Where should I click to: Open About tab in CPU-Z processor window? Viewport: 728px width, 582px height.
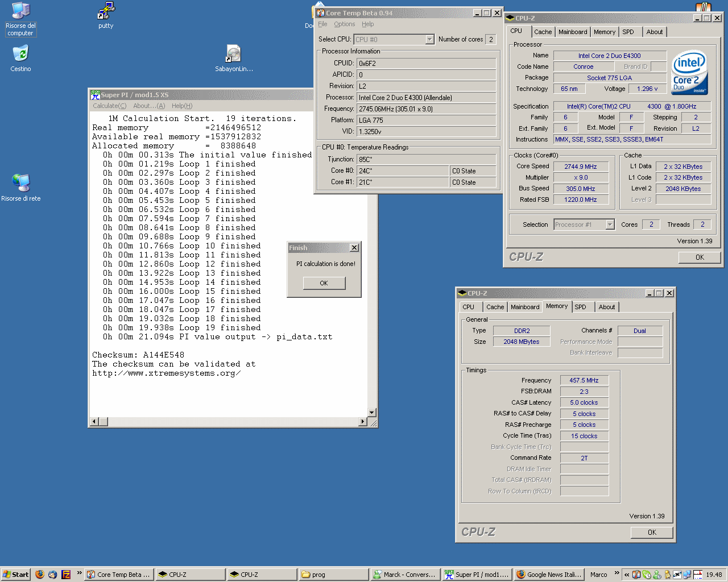pyautogui.click(x=655, y=32)
